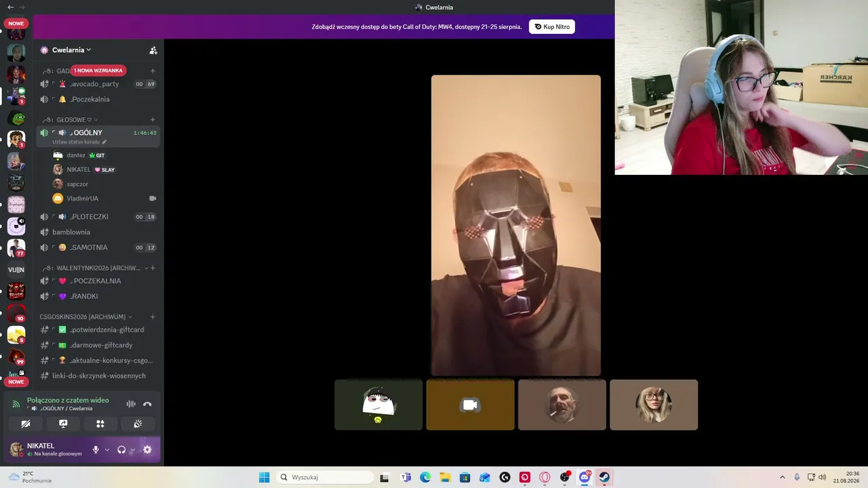
Task: Select the yellow camera participant tile
Action: click(x=470, y=405)
